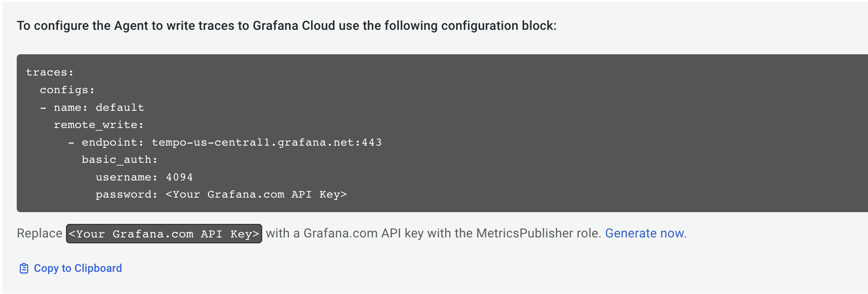Select the username value 4094
This screenshot has height=294, width=868.
click(x=180, y=177)
